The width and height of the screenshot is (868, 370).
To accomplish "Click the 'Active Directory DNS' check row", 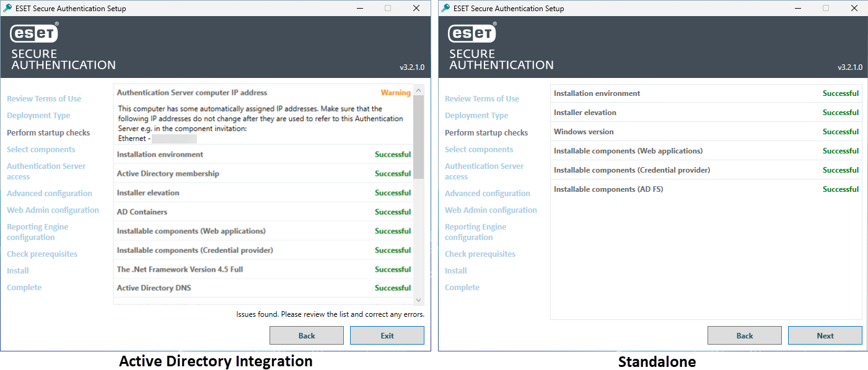I will pyautogui.click(x=264, y=288).
